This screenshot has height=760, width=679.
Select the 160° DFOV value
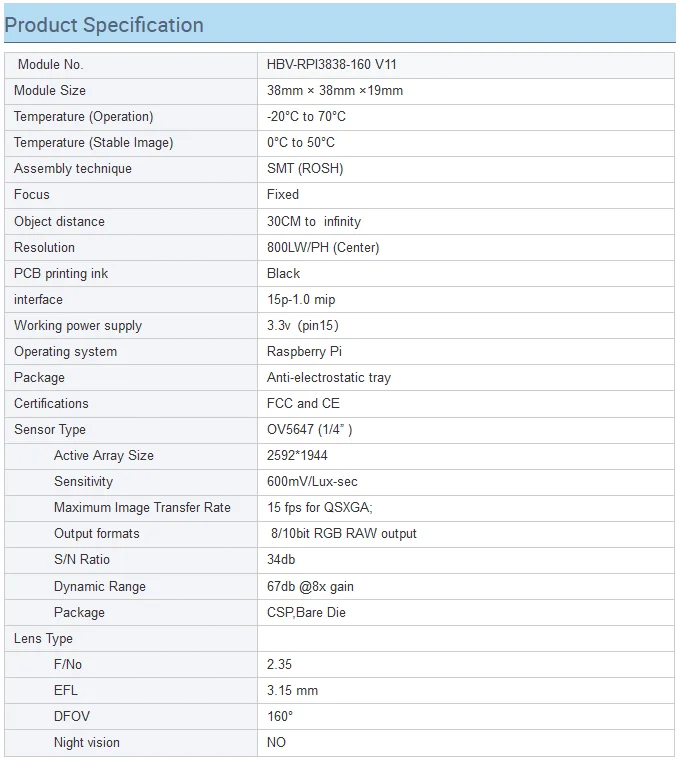pos(280,716)
